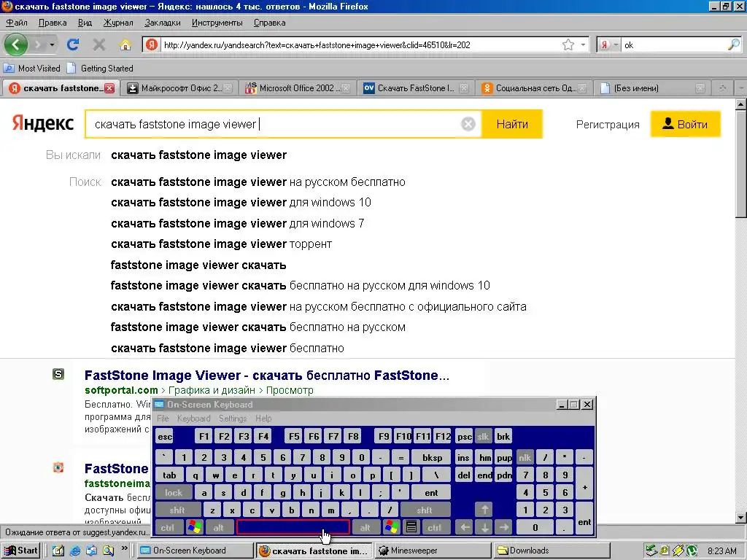This screenshot has height=560, width=747.
Task: Switch to the (Без имени) tab
Action: pos(652,88)
